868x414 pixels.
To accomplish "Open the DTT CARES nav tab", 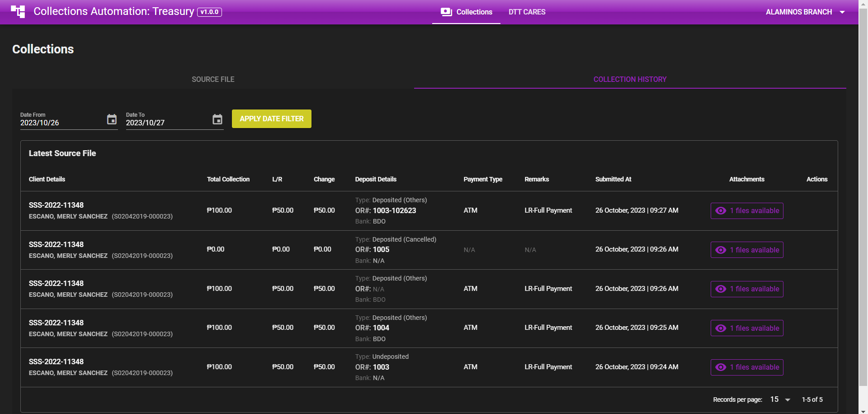I will pos(527,12).
